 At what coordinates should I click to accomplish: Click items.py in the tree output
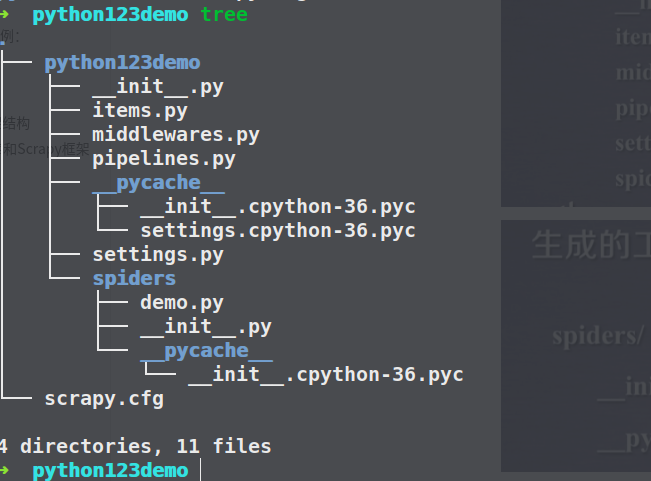click(x=140, y=111)
